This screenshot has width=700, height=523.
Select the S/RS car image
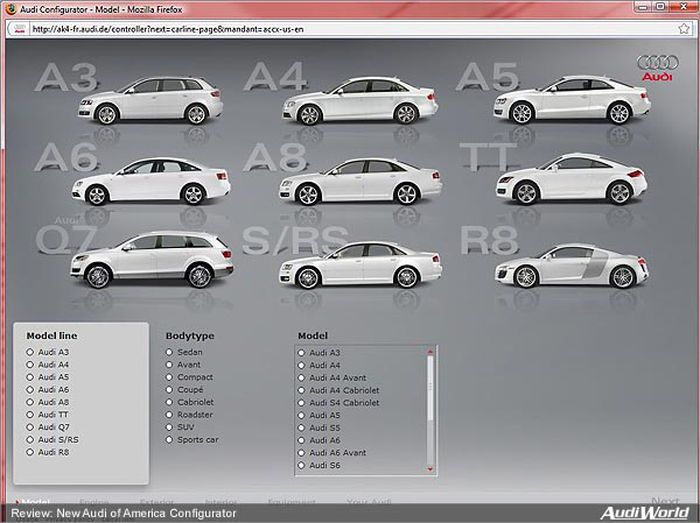(x=360, y=265)
